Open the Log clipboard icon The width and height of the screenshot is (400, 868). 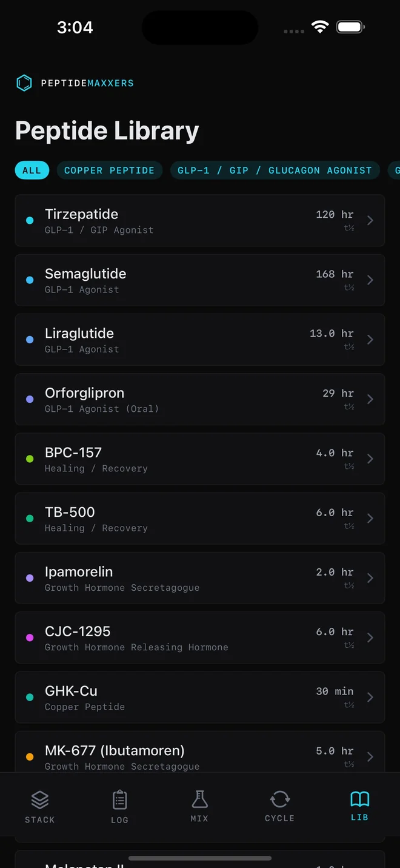(119, 800)
